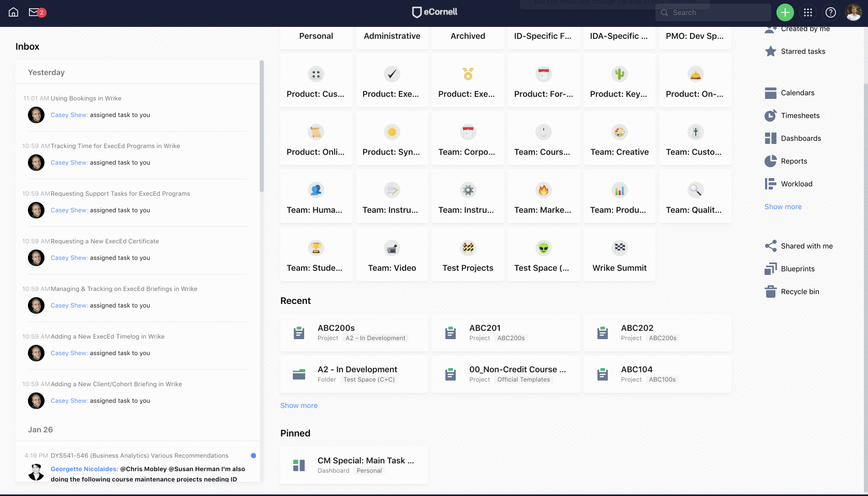Click the green plus create button
The width and height of the screenshot is (868, 496).
(x=785, y=12)
